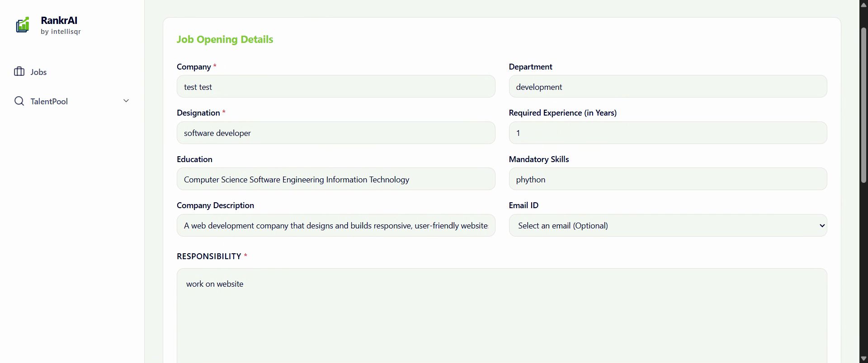Select the Required Experience field
This screenshot has height=363, width=868.
point(668,133)
